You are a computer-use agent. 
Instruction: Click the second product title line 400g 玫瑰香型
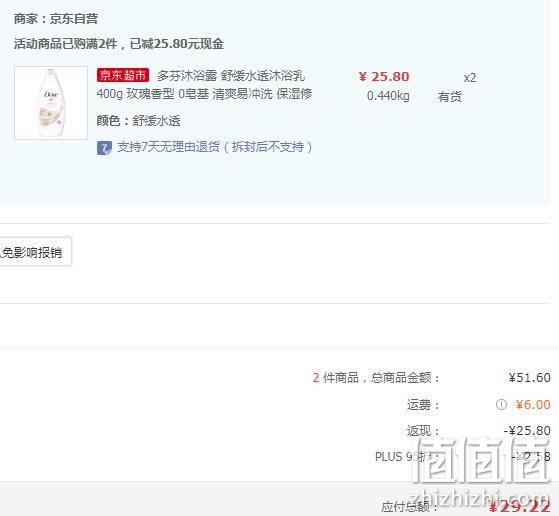click(204, 94)
